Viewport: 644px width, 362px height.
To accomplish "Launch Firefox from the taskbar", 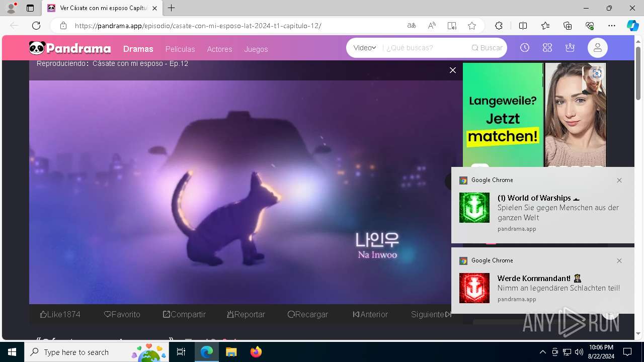I will (256, 352).
